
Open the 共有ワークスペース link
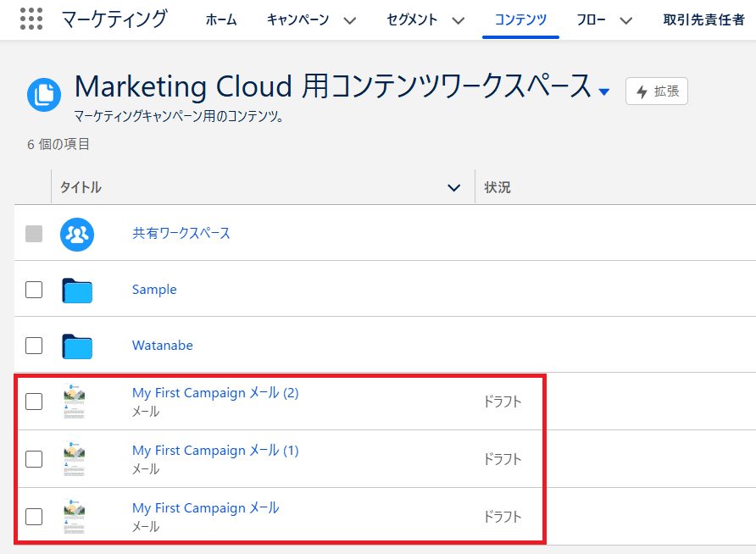pos(181,233)
